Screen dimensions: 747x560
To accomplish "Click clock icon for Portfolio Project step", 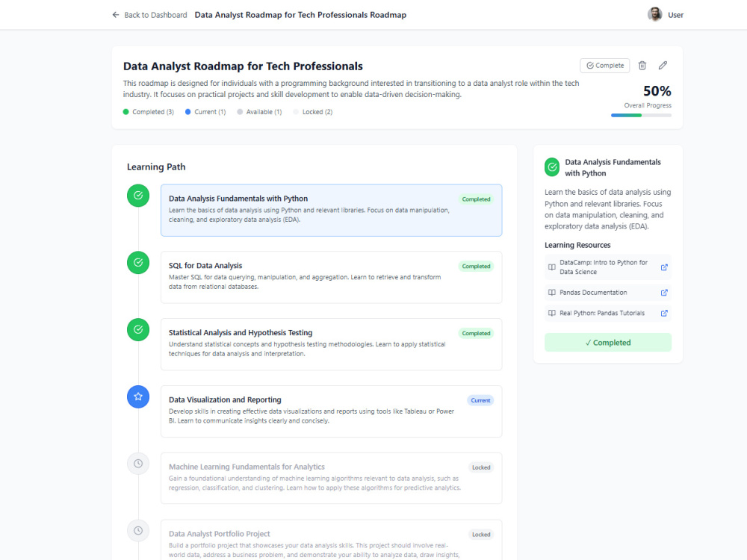I will (x=138, y=530).
